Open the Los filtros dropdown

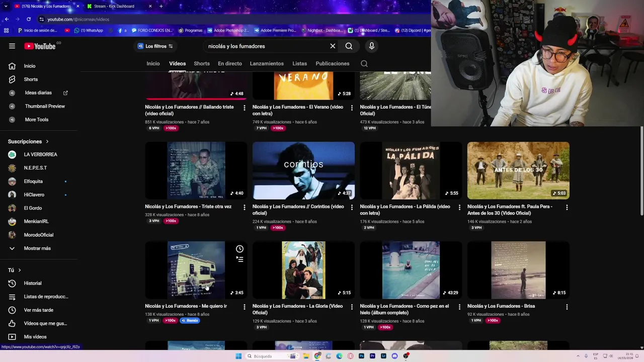[155, 46]
